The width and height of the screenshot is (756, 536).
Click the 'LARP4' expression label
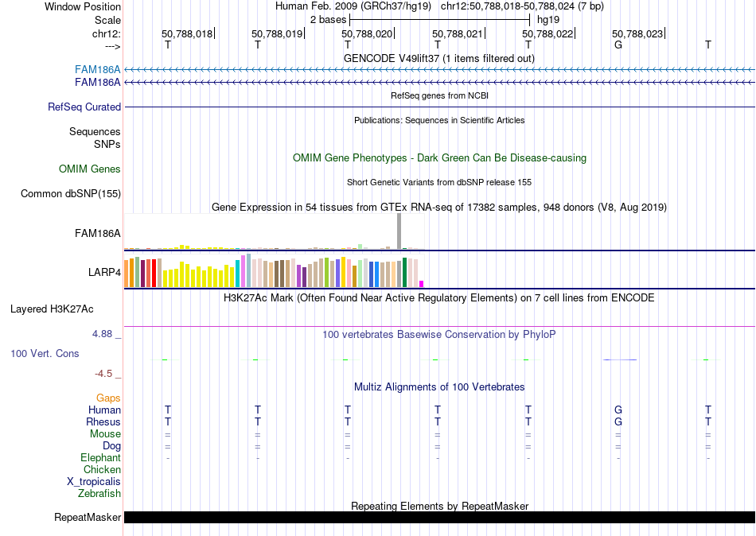(x=104, y=272)
